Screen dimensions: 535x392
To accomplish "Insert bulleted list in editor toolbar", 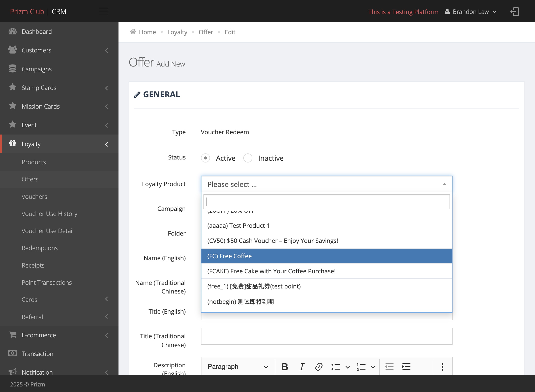I will pos(336,367).
